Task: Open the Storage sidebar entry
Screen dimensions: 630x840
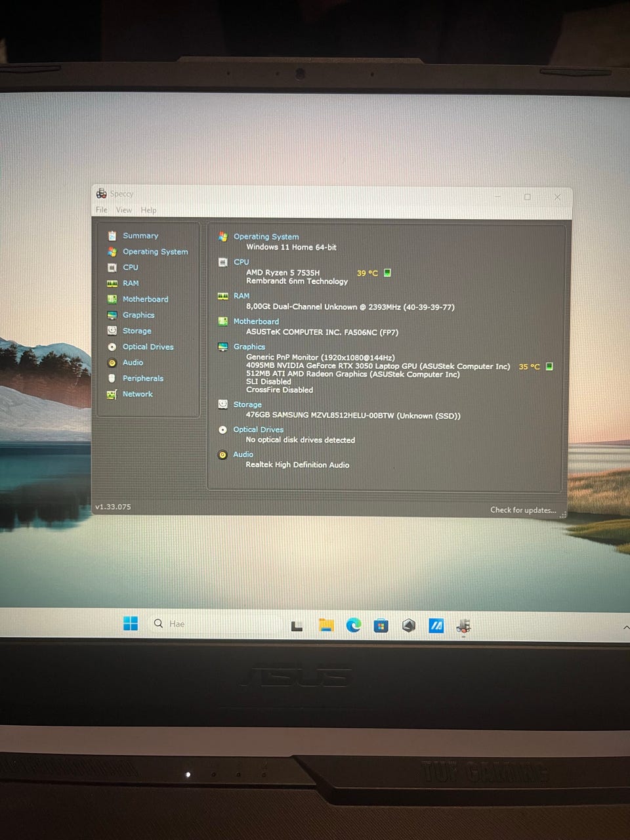Action: [x=137, y=331]
